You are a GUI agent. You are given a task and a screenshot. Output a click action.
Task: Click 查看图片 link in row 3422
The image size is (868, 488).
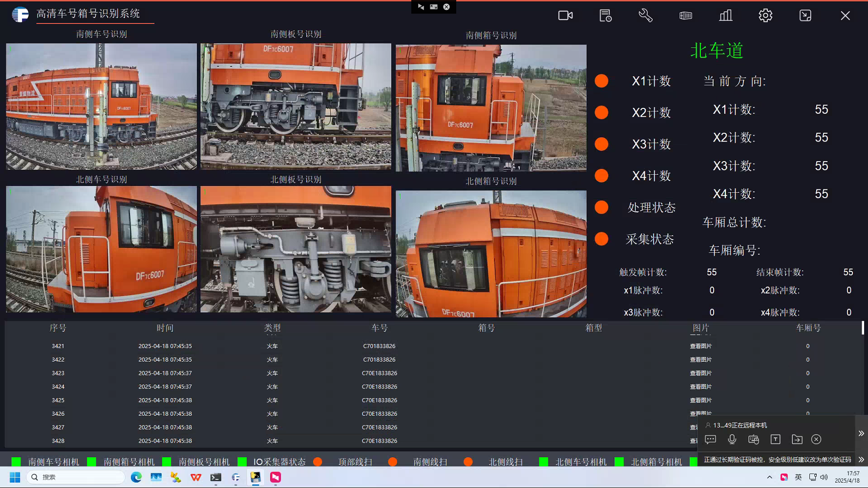(700, 360)
